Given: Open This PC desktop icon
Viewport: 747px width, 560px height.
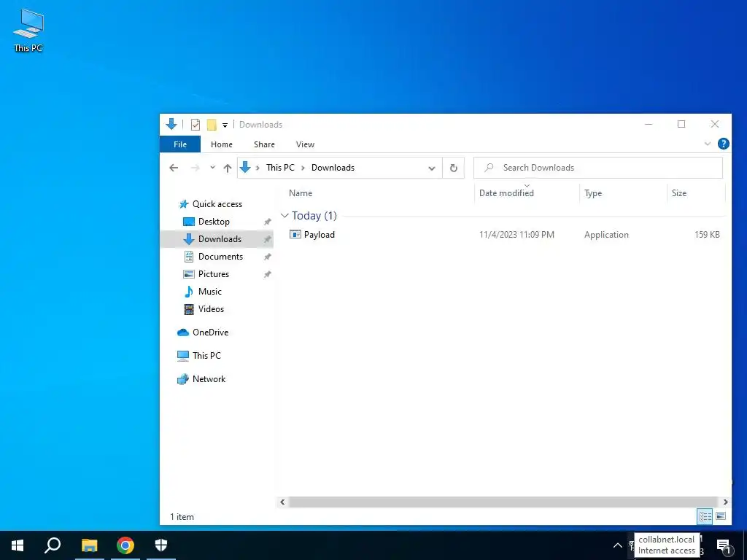Looking at the screenshot, I should pos(28,30).
